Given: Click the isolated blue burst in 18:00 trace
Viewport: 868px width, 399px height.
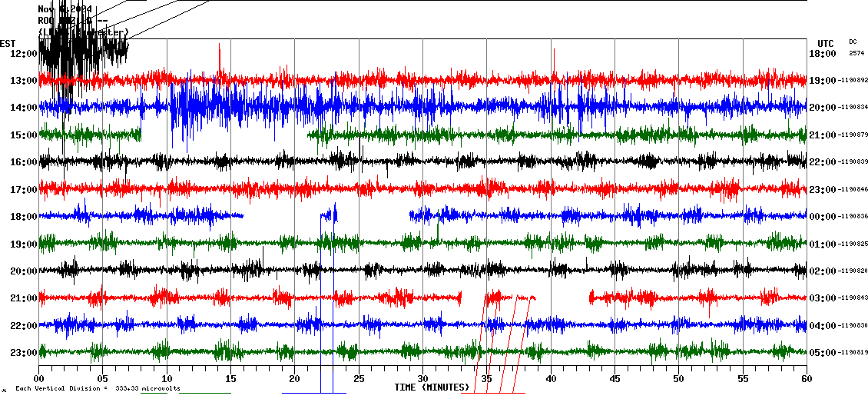Looking at the screenshot, I should pos(329,215).
